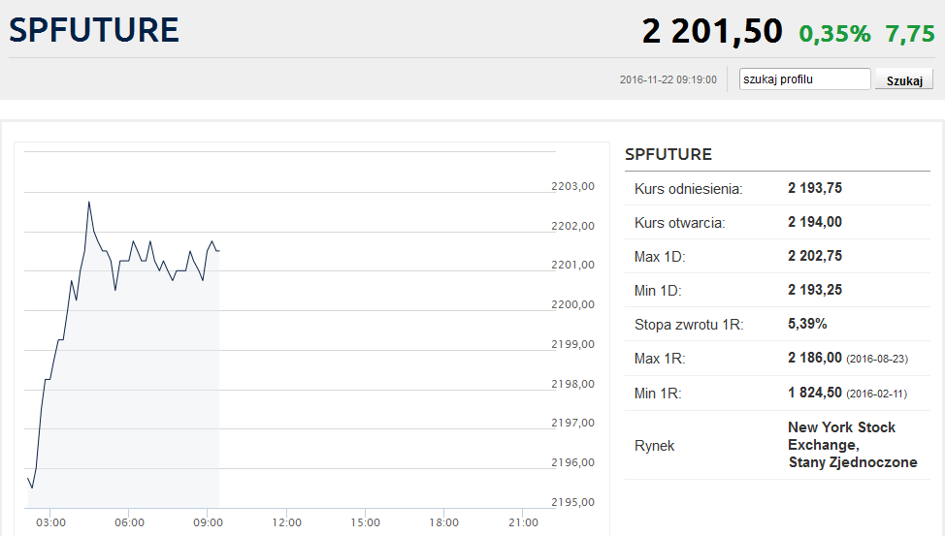945x536 pixels.
Task: Select the green 0,35% change value
Action: pos(835,34)
